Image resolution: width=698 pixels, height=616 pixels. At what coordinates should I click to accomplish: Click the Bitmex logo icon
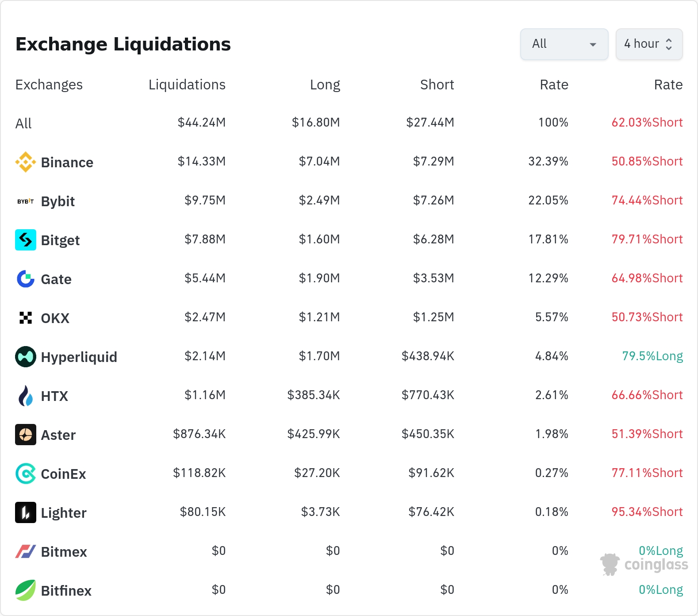(x=26, y=551)
